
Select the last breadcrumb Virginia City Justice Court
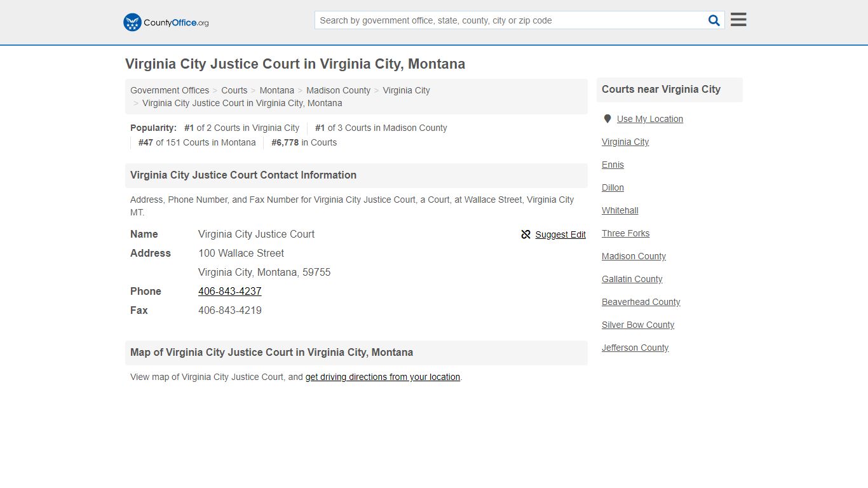(242, 103)
